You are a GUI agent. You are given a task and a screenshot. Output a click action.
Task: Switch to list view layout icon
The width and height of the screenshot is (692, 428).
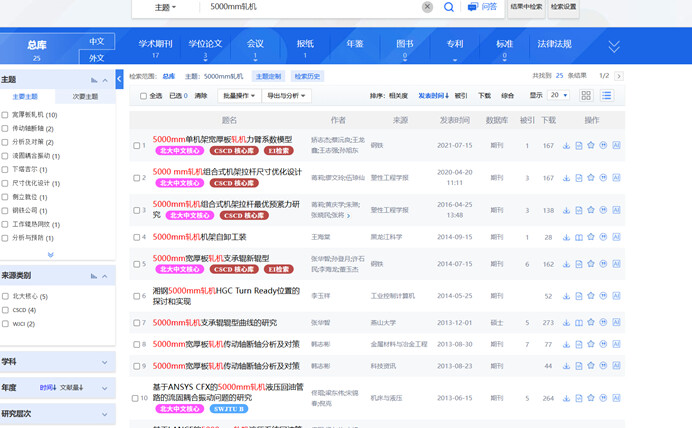606,95
